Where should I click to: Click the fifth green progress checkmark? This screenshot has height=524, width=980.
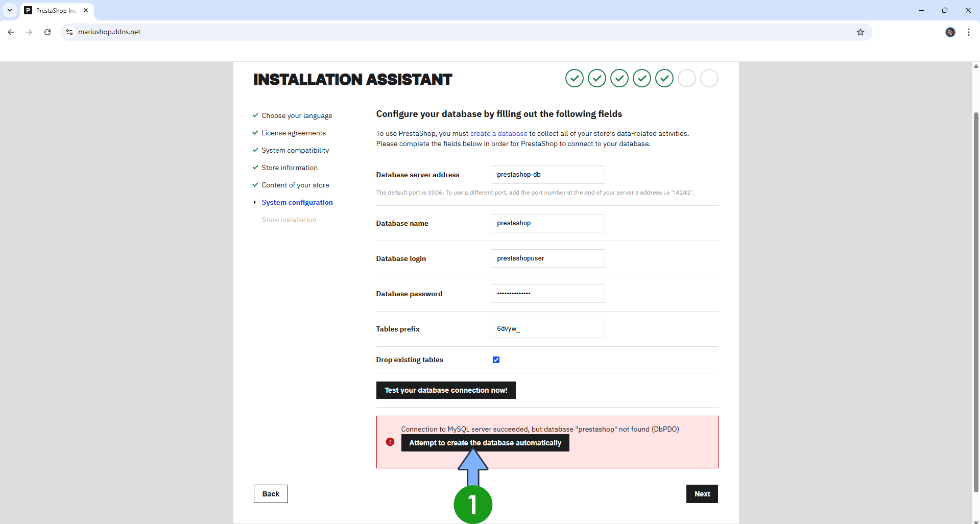tap(664, 78)
